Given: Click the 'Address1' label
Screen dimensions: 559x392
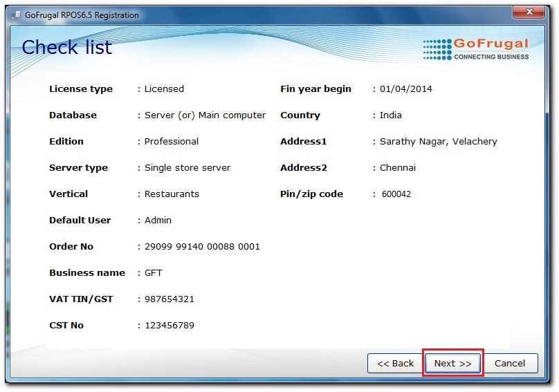Looking at the screenshot, I should pyautogui.click(x=304, y=142).
